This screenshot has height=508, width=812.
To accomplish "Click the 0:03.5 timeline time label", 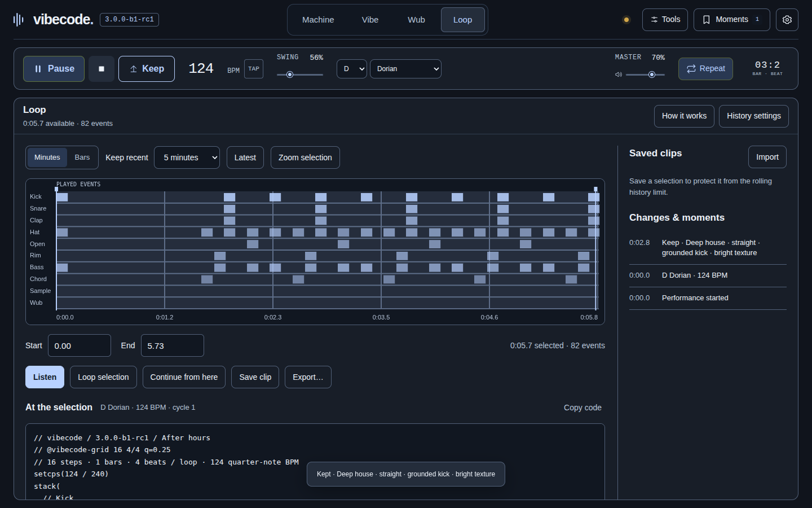I will (x=381, y=317).
